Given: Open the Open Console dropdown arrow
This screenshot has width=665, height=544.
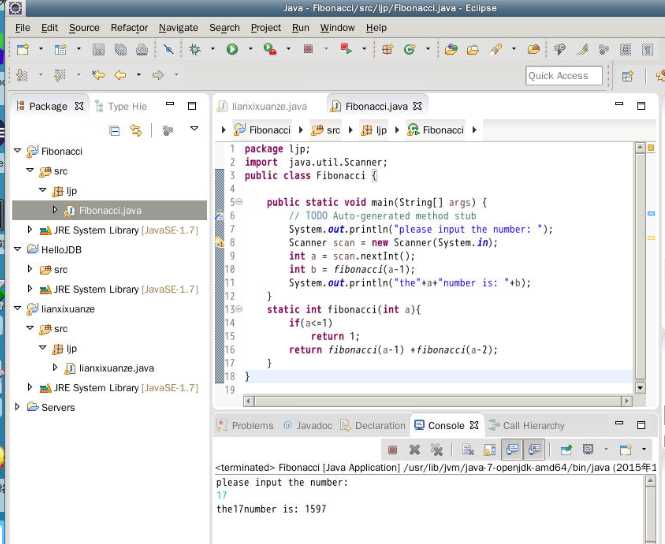Looking at the screenshot, I should [644, 449].
